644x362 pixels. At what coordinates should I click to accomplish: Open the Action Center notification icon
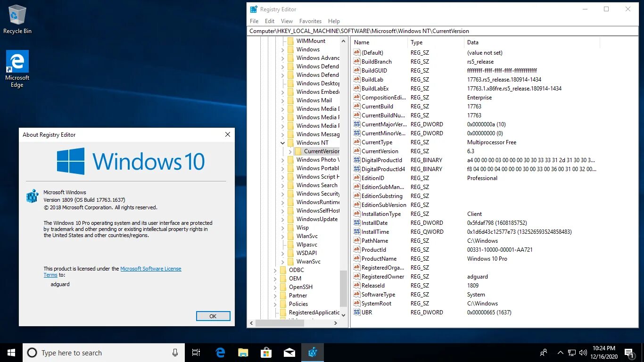[x=629, y=353]
